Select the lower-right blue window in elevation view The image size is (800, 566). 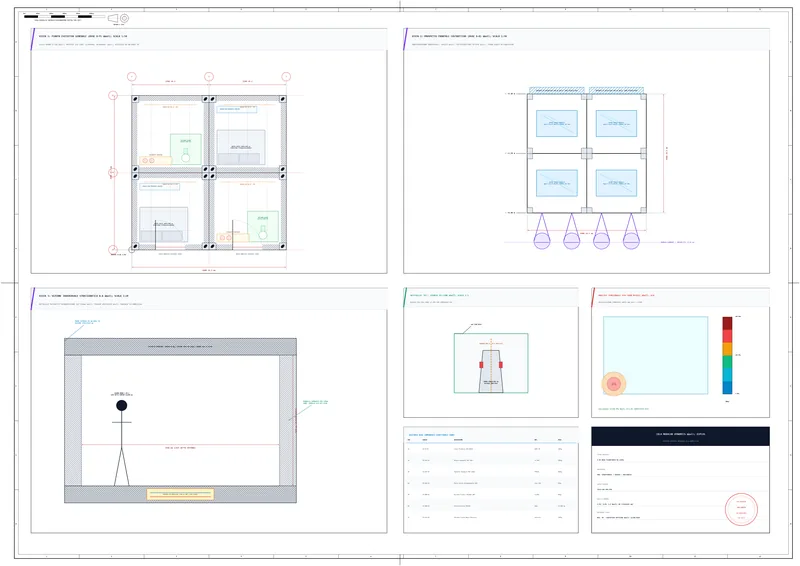616,183
